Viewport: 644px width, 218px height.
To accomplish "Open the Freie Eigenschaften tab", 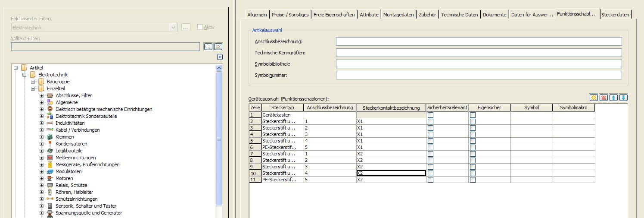I will 334,15.
